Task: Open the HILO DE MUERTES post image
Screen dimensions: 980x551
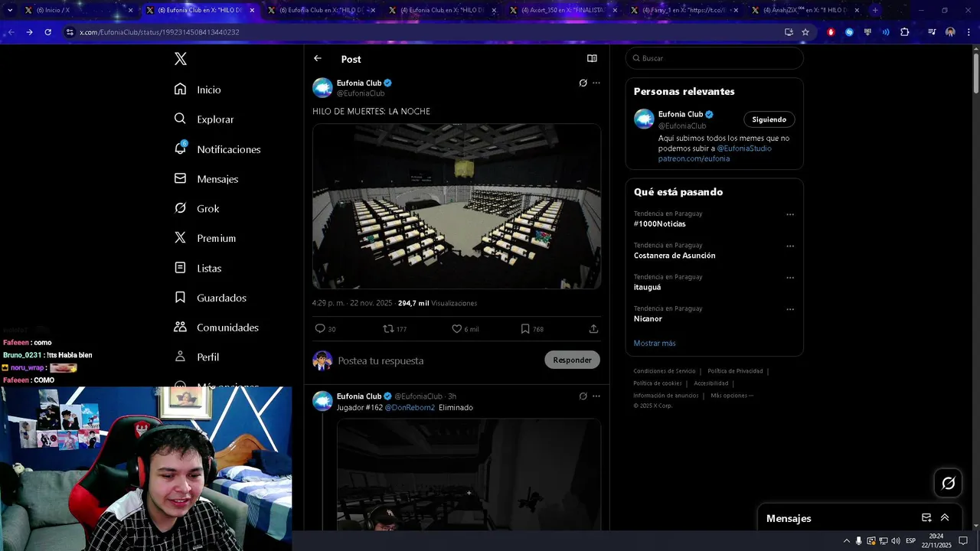Action: [x=456, y=206]
